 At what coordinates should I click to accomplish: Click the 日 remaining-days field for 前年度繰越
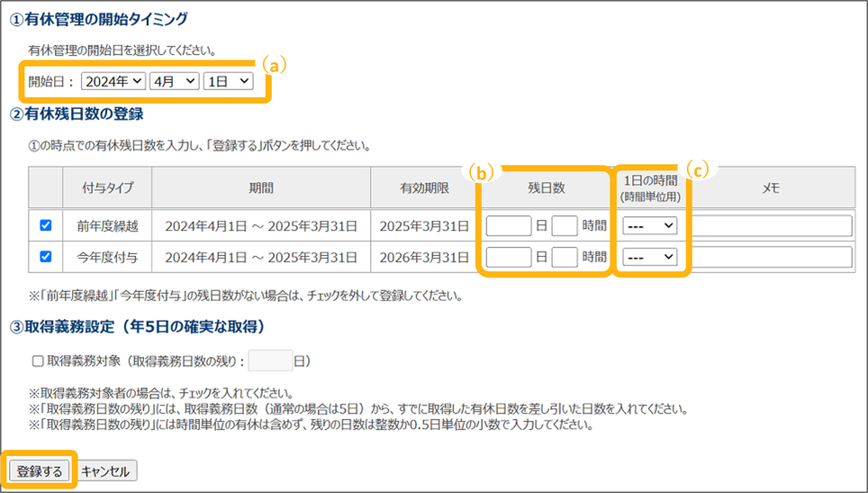point(509,225)
